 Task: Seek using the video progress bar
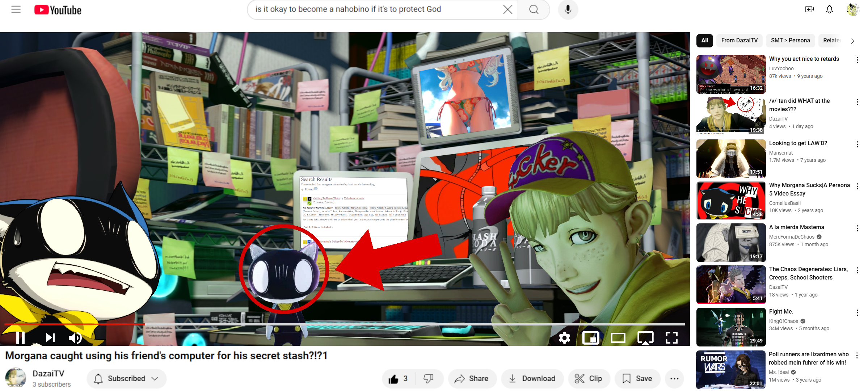pos(344,324)
